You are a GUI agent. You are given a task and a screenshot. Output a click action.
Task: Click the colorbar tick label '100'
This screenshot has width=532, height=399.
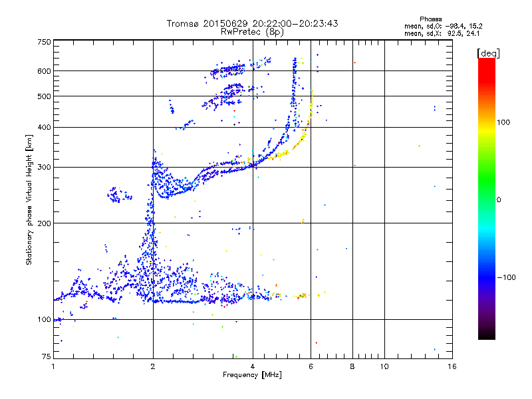pos(503,122)
